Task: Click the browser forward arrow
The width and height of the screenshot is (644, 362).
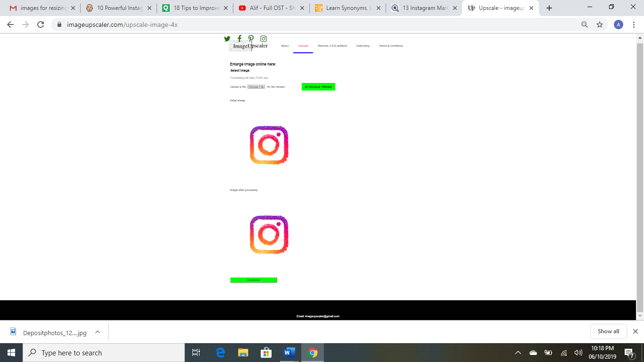Action: [25, 25]
